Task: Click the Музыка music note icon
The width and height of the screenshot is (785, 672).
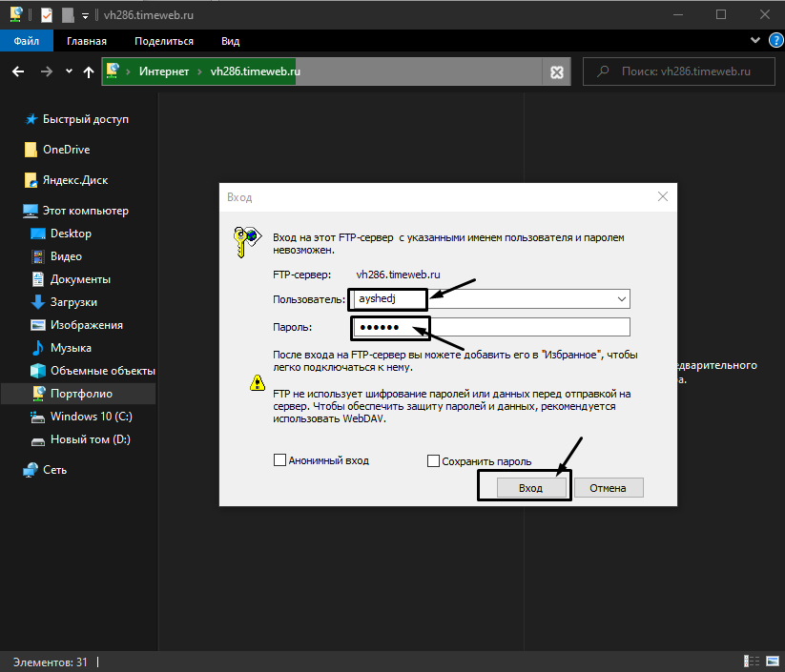Action: point(38,348)
